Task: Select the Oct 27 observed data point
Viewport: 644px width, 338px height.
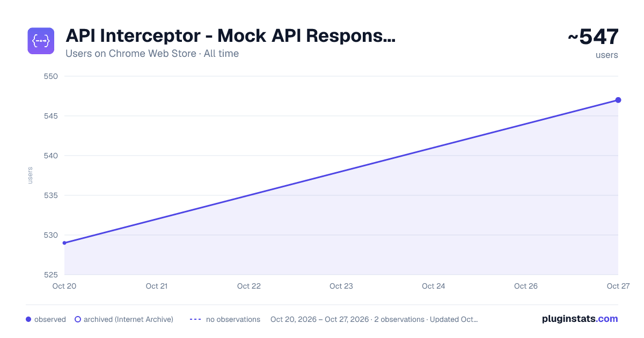Action: [618, 100]
